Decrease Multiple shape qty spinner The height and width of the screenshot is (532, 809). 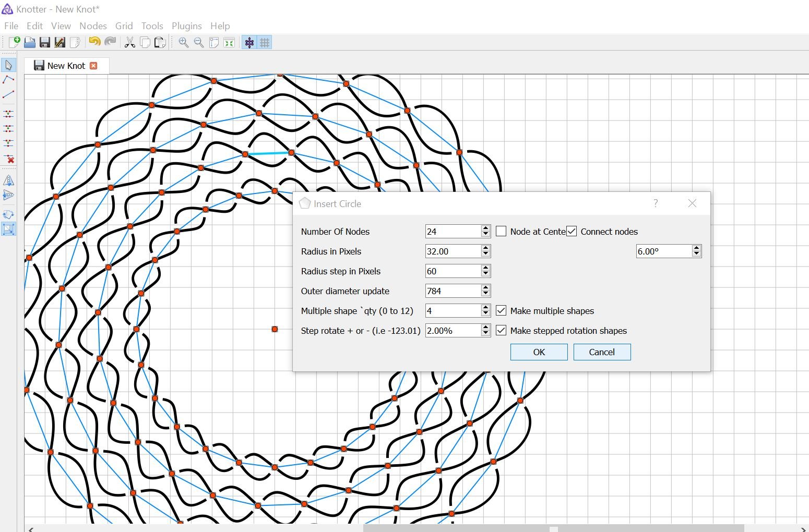(485, 313)
